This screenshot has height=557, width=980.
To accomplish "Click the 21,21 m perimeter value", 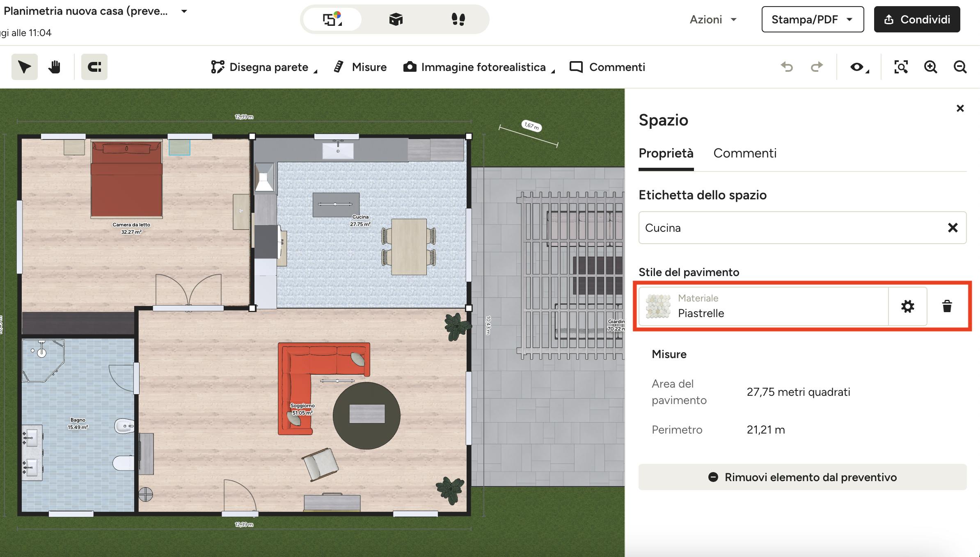I will pyautogui.click(x=766, y=429).
